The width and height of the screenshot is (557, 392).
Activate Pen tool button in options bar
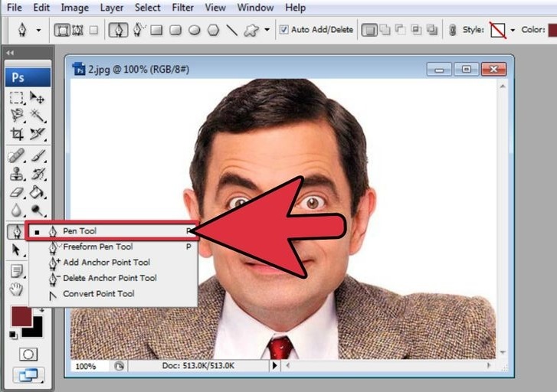pos(118,30)
